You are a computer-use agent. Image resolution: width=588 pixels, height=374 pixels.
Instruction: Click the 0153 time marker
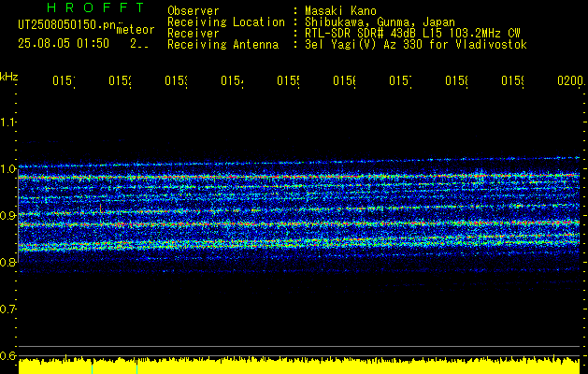pyautogui.click(x=177, y=81)
